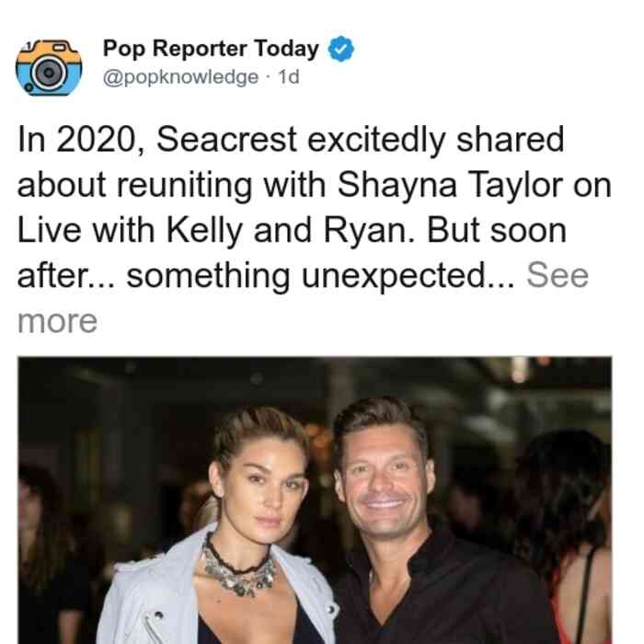Click the camera lens inside the avatar
The height and width of the screenshot is (644, 644).
(50, 73)
